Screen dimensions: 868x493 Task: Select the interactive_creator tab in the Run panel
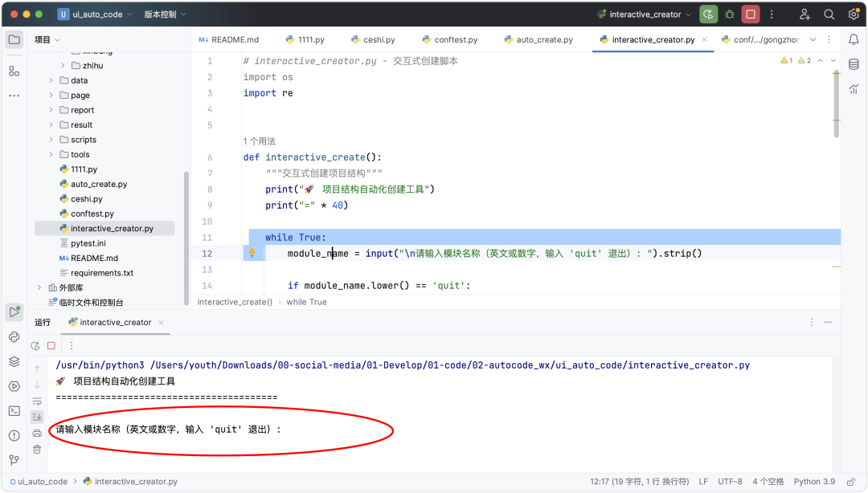point(109,322)
